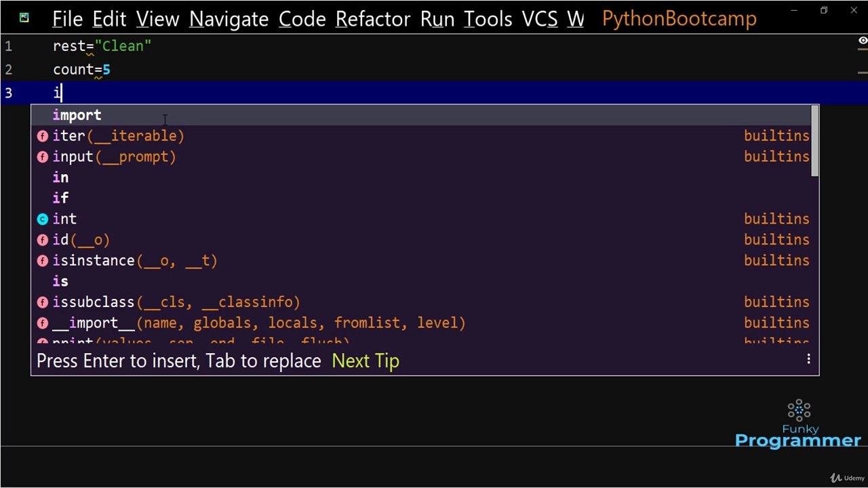Click the function icon beside input

tap(43, 157)
